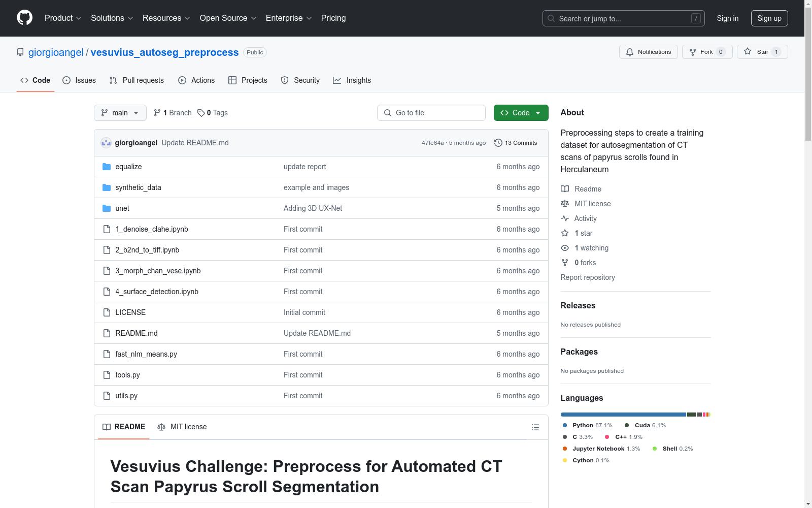
Task: Click the GitHub logo icon
Action: click(x=24, y=18)
